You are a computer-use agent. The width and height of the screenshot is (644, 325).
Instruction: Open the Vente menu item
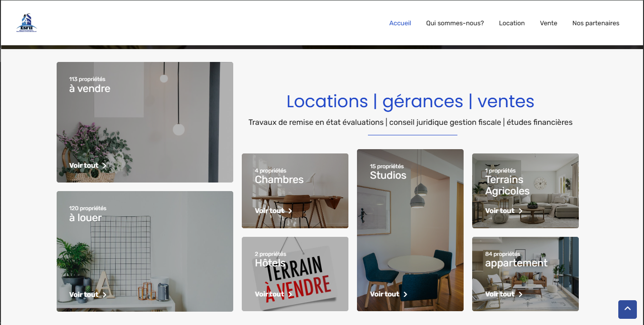point(548,23)
